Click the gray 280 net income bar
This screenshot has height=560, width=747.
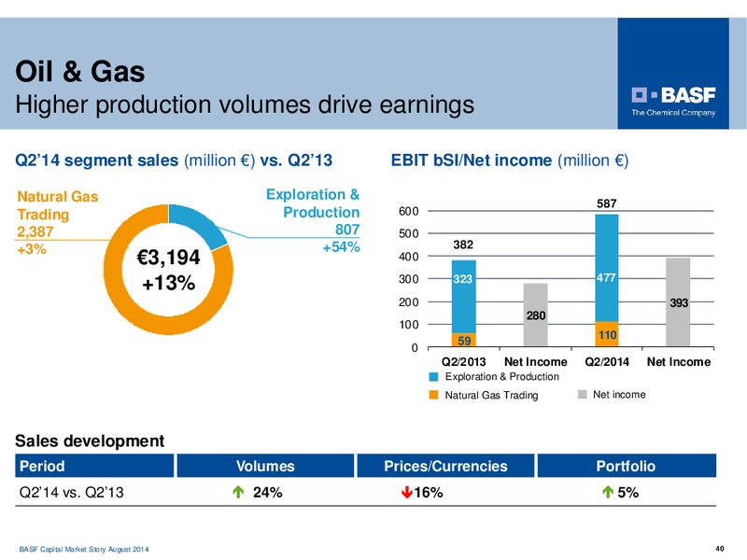click(x=535, y=315)
